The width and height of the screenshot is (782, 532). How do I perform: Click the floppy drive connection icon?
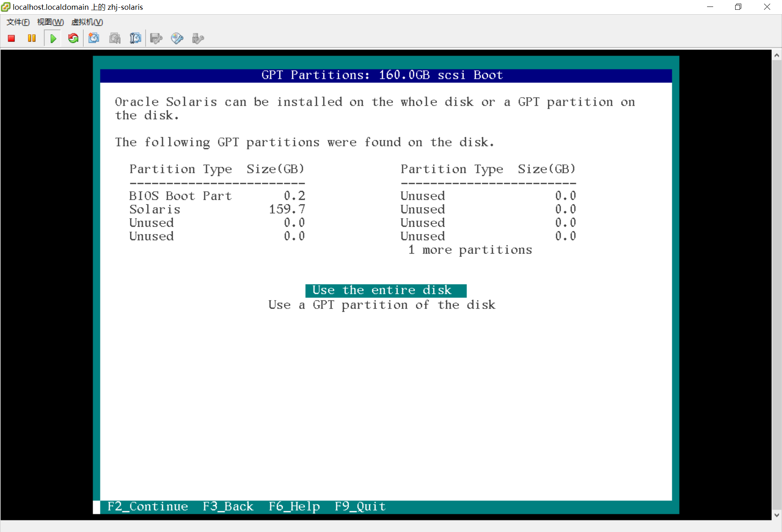(x=156, y=38)
